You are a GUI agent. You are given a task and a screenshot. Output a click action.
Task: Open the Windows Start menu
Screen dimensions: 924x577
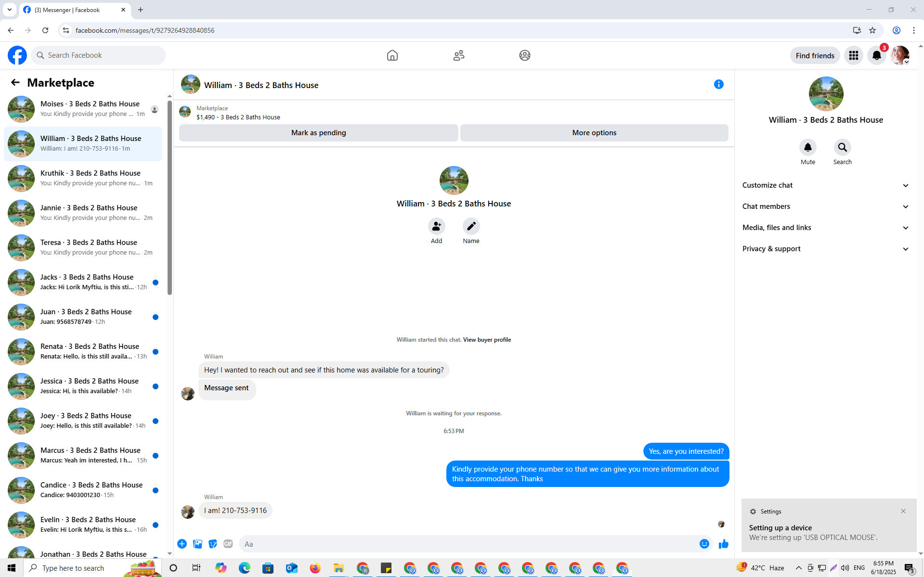coord(12,568)
